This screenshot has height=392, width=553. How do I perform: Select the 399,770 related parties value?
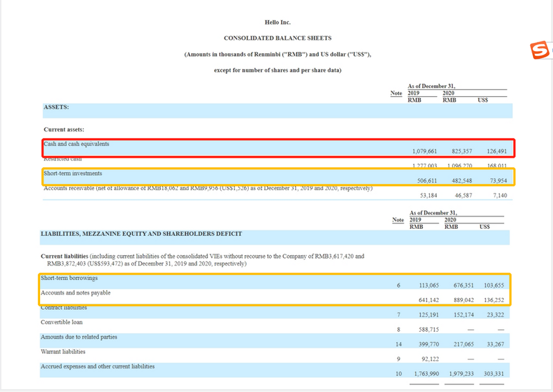pyautogui.click(x=429, y=344)
